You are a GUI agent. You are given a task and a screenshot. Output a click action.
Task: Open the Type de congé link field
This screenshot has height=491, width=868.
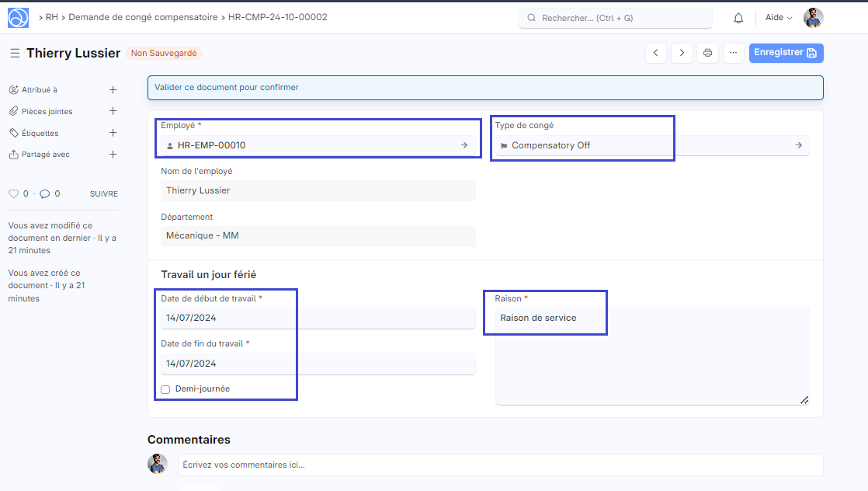click(x=652, y=145)
